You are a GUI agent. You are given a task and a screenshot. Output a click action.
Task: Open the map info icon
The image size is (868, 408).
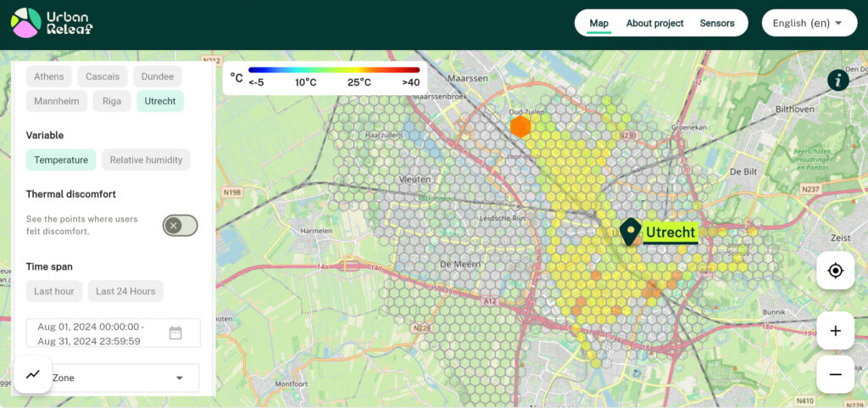point(837,81)
